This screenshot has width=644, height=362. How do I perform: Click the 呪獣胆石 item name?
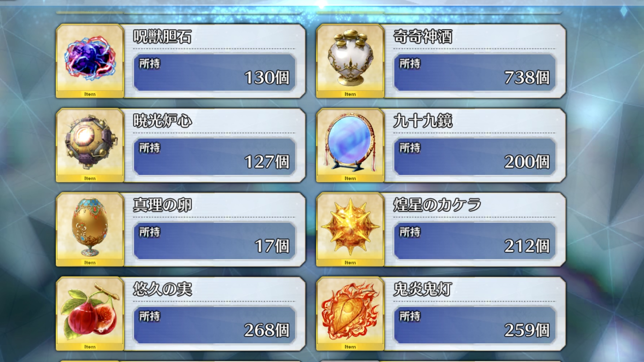pyautogui.click(x=162, y=37)
